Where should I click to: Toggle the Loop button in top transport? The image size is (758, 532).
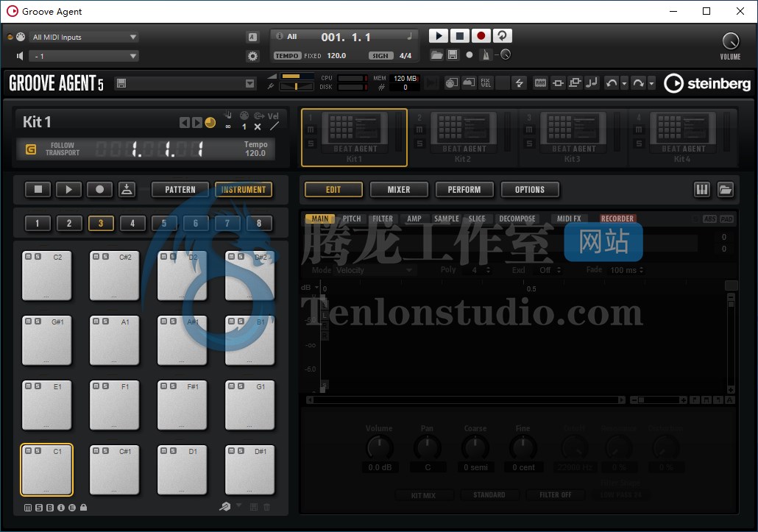coord(503,36)
